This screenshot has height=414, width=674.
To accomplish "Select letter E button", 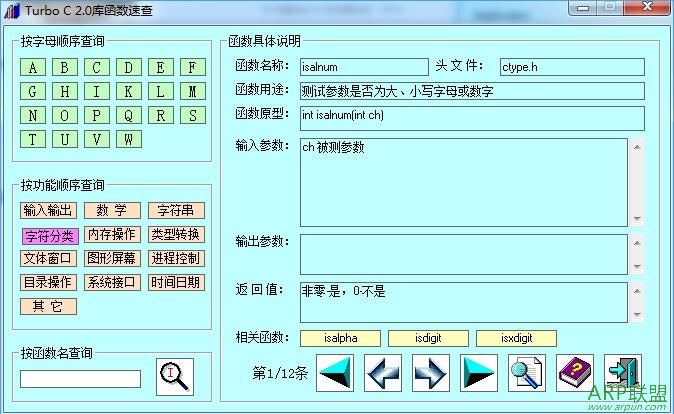I will [x=161, y=67].
